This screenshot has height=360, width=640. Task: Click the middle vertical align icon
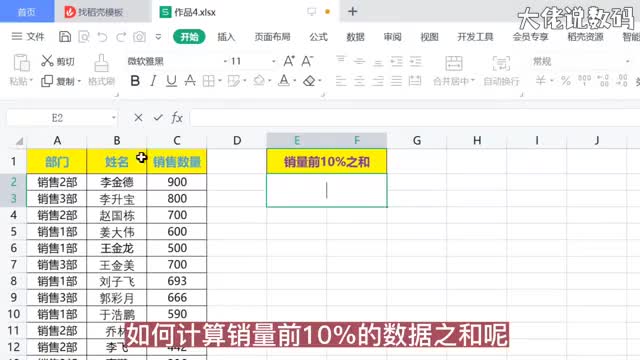click(359, 61)
